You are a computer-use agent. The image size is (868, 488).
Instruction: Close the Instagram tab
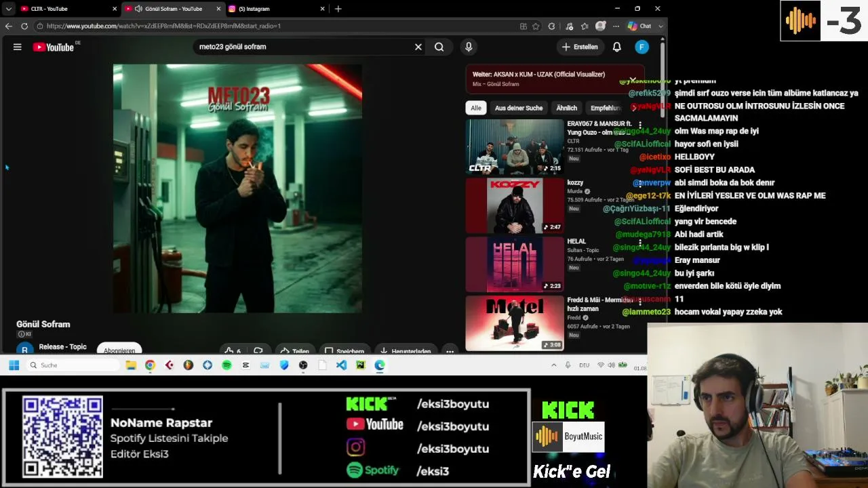tap(322, 9)
